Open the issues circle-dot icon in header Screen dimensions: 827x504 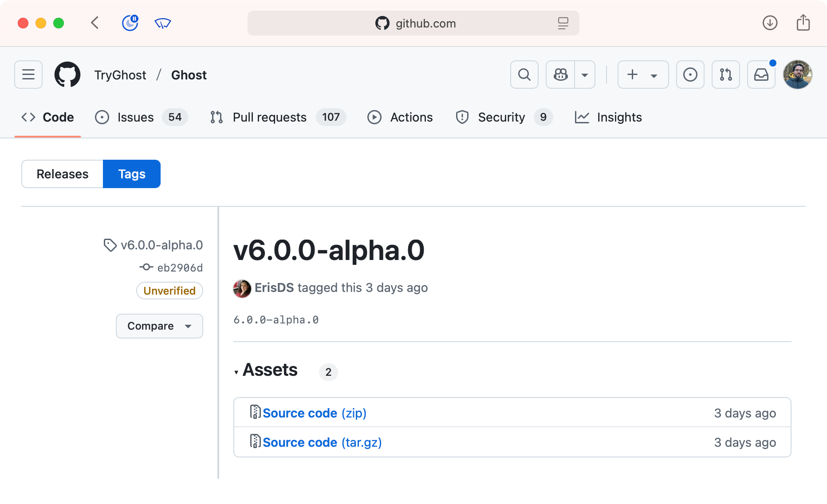[x=690, y=75]
